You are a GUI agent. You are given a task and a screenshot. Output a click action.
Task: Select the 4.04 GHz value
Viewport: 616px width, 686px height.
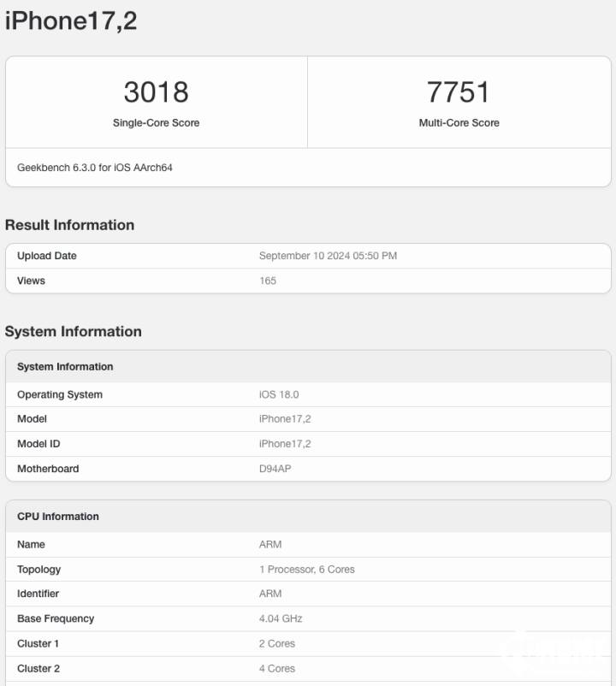(x=281, y=618)
